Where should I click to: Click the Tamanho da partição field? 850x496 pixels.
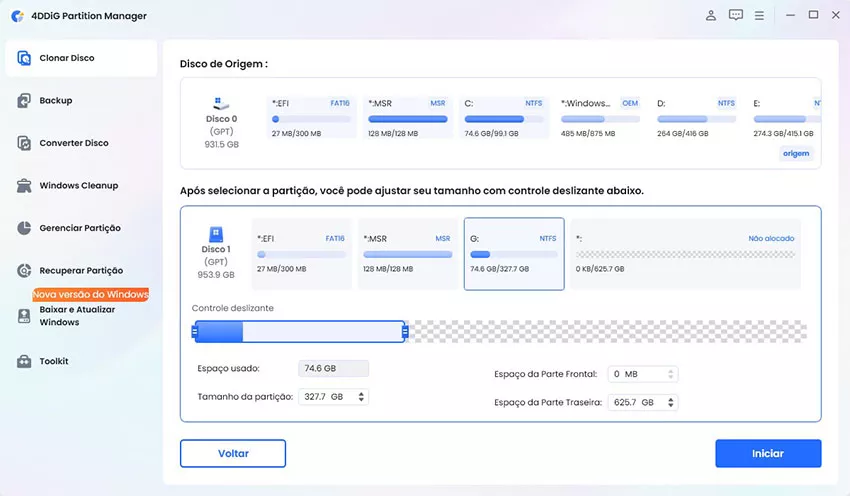pos(333,397)
